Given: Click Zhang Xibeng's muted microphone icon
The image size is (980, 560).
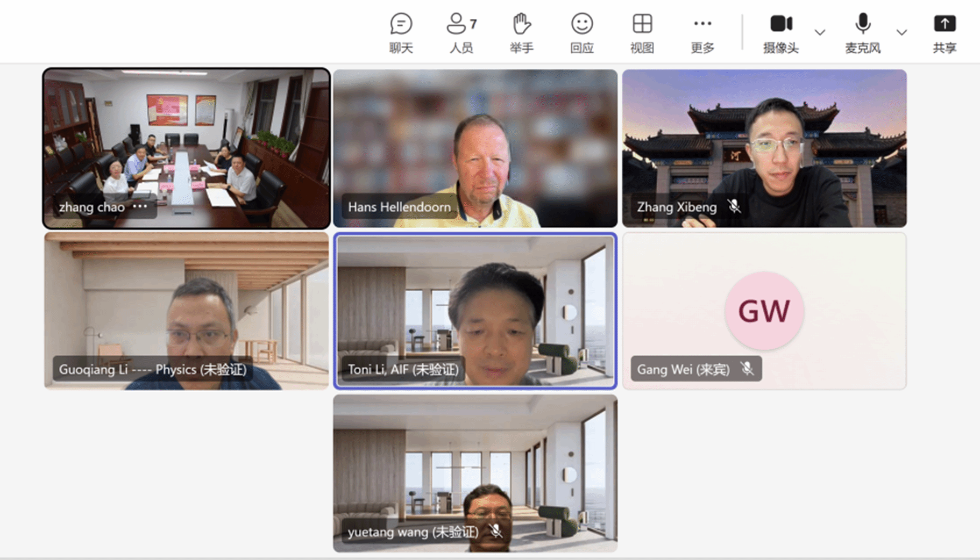Looking at the screenshot, I should tap(734, 206).
